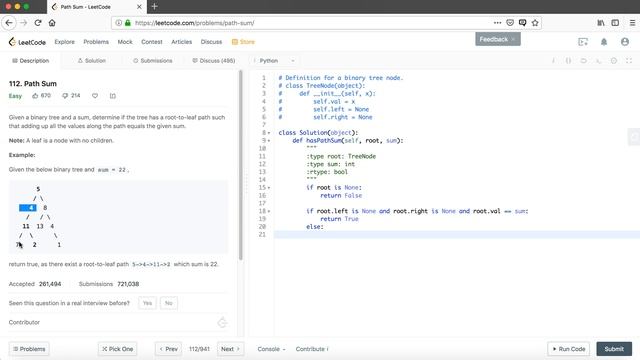Add problem to favorites heart

95,96
